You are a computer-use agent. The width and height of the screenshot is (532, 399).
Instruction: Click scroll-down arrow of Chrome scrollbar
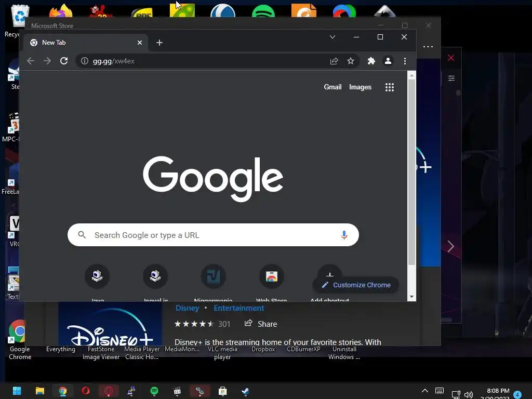click(x=411, y=297)
